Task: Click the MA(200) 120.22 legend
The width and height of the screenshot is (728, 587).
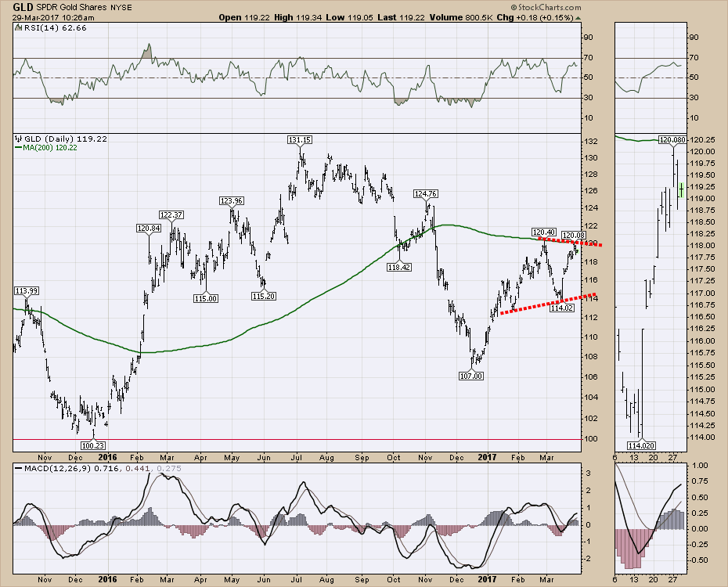Action: [50, 148]
